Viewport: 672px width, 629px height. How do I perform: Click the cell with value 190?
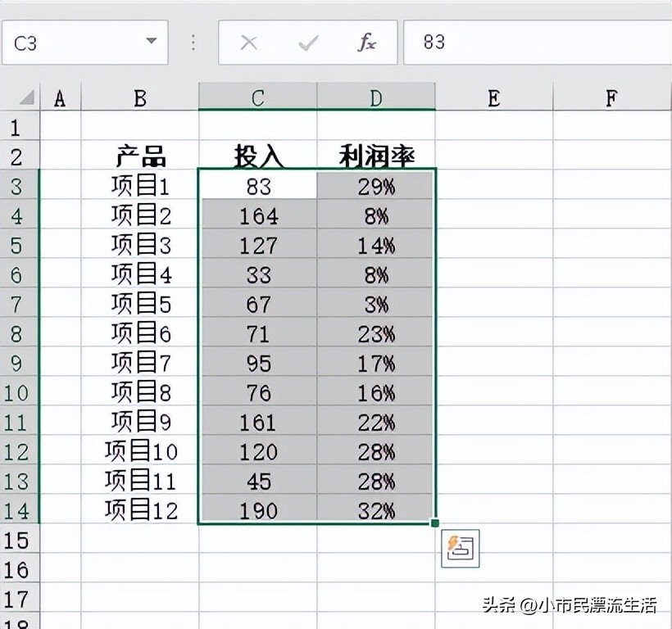click(x=257, y=511)
